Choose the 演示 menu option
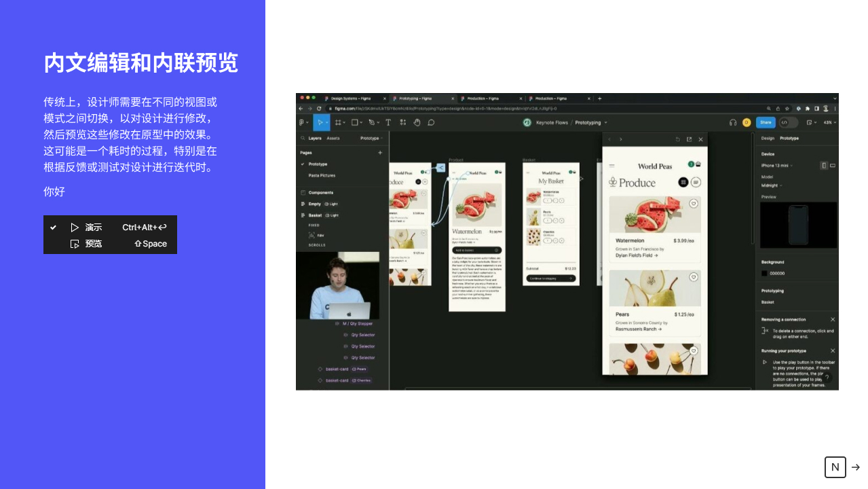The height and width of the screenshot is (489, 868). (94, 228)
